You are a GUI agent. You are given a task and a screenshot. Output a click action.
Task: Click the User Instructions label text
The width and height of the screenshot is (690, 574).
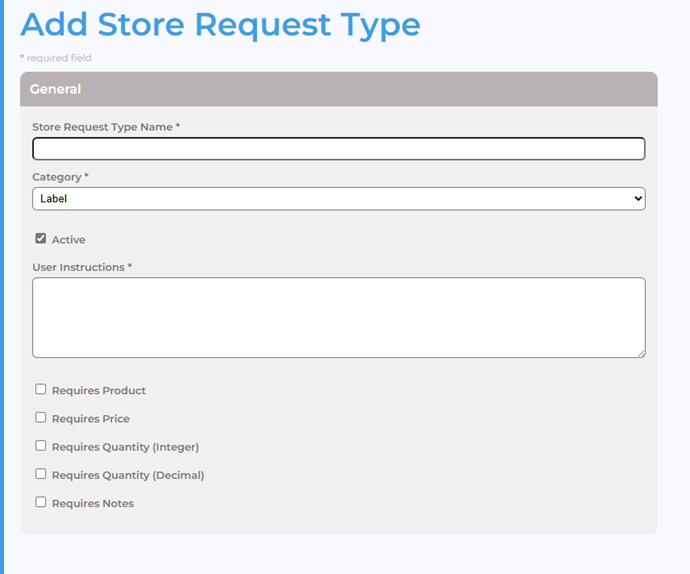[81, 267]
